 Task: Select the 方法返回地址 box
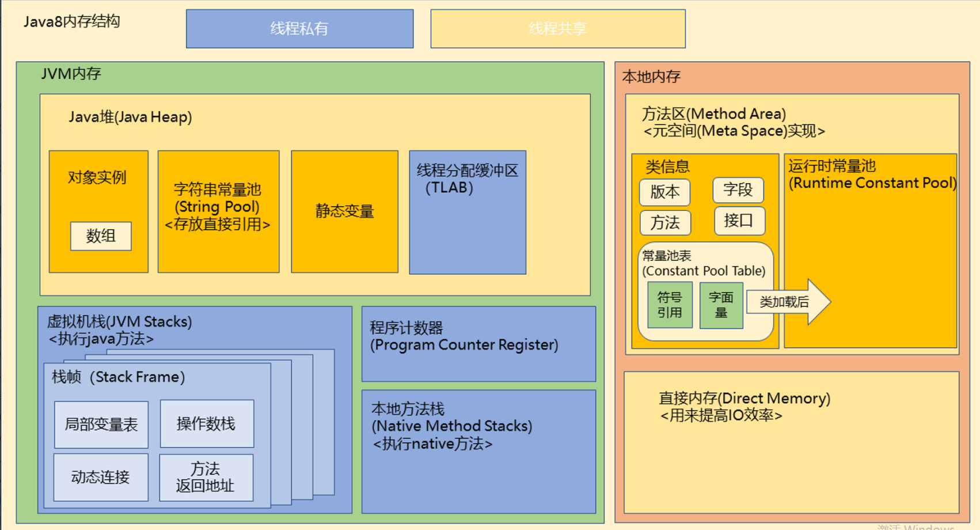coord(206,477)
